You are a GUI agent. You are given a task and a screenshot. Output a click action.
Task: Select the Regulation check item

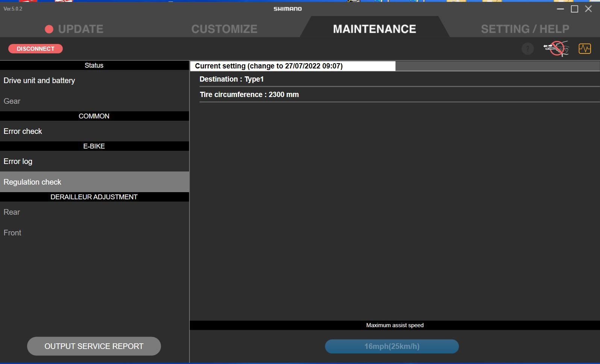94,182
